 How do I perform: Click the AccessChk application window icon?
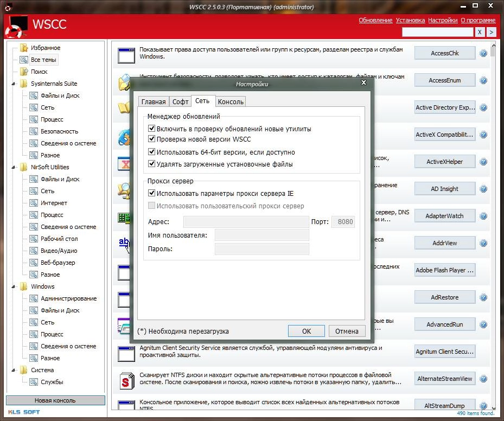tap(126, 55)
